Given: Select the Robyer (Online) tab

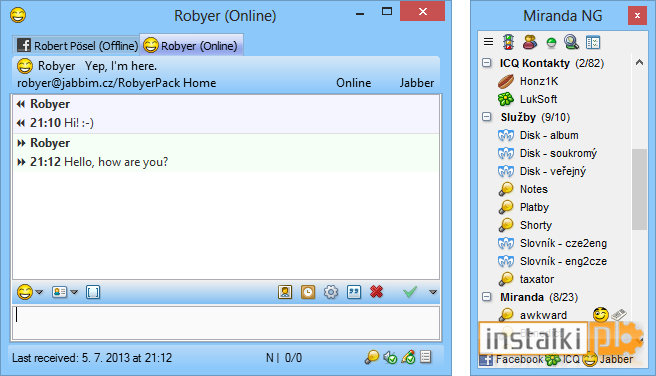Looking at the screenshot, I should (191, 45).
